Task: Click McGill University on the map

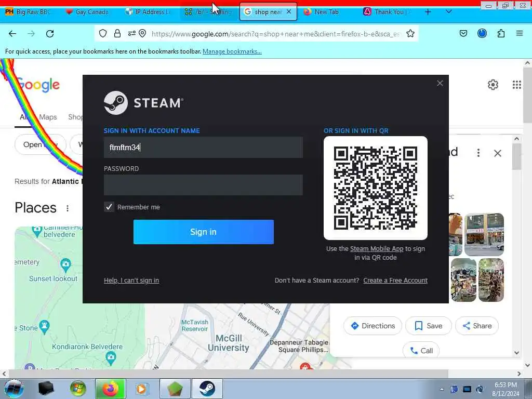Action: (229, 343)
